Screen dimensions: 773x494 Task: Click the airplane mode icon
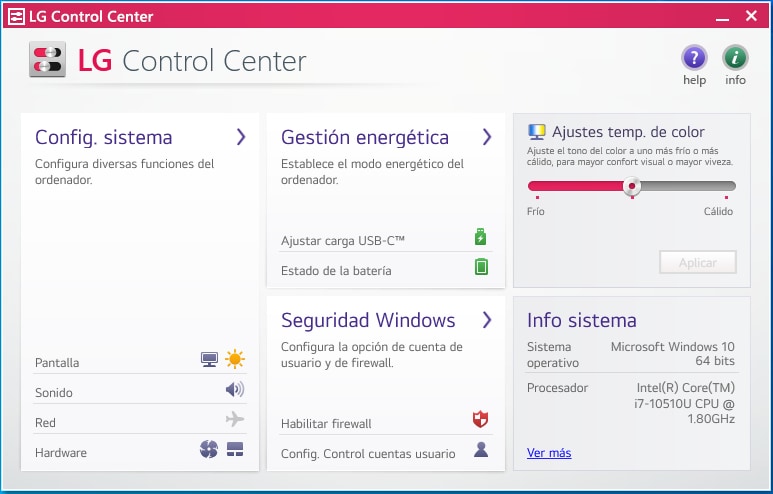(235, 420)
